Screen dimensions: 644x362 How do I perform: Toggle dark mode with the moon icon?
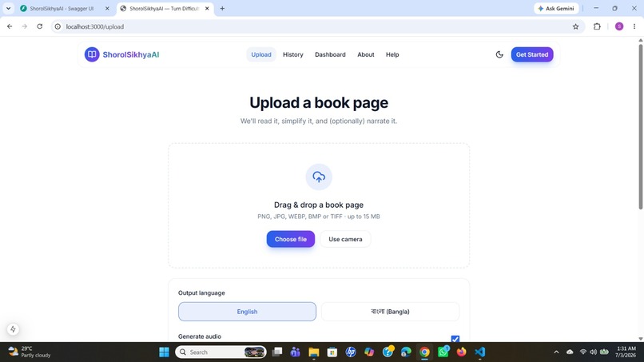(x=499, y=54)
